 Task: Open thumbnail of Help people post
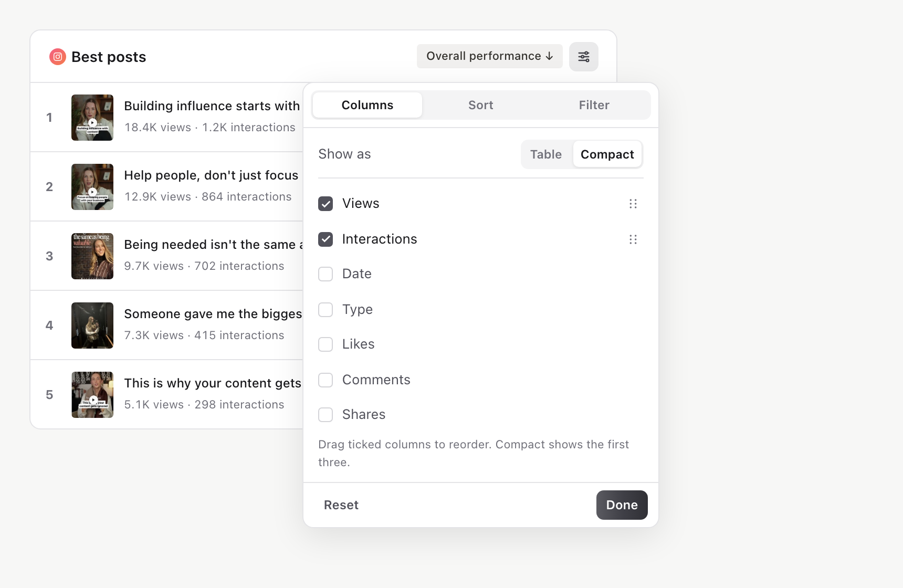[92, 187]
